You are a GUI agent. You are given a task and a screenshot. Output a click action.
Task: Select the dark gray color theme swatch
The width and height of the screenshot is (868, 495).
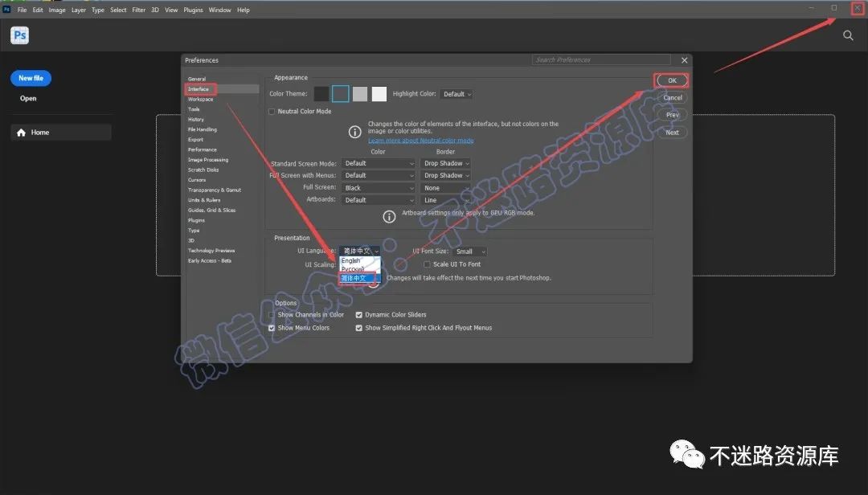[x=341, y=94]
